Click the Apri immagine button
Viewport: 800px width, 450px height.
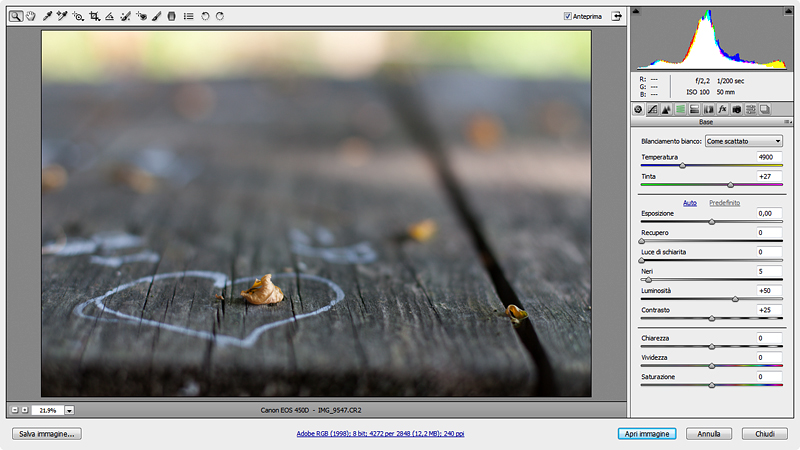[648, 434]
